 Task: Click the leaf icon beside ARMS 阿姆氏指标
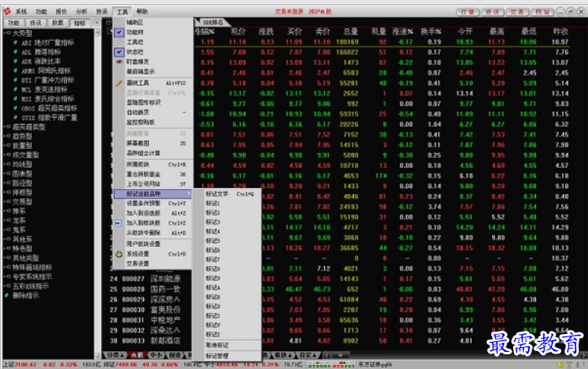pyautogui.click(x=15, y=71)
